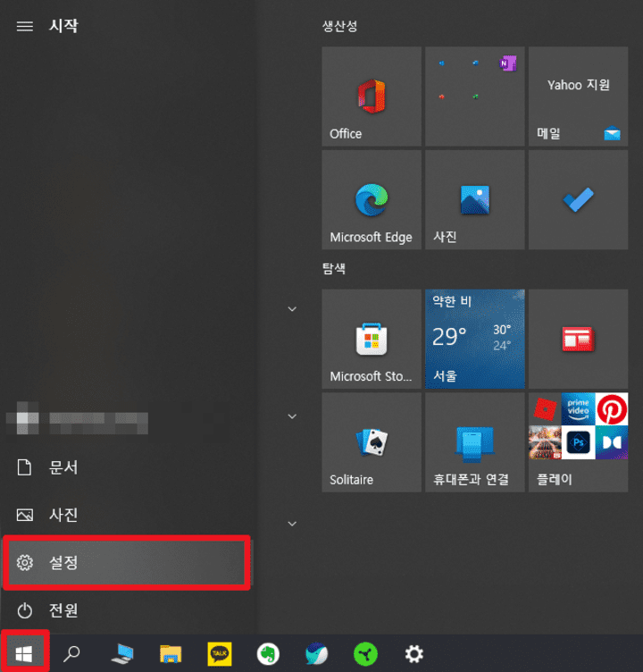This screenshot has height=672, width=643.
Task: Click the Windows Start button on taskbar
Action: coord(24,653)
